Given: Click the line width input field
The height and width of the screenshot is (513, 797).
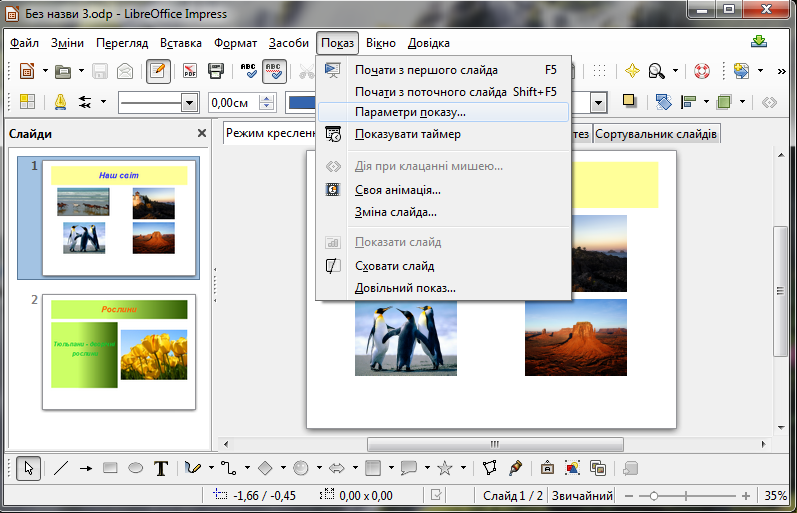Looking at the screenshot, I should tap(233, 103).
